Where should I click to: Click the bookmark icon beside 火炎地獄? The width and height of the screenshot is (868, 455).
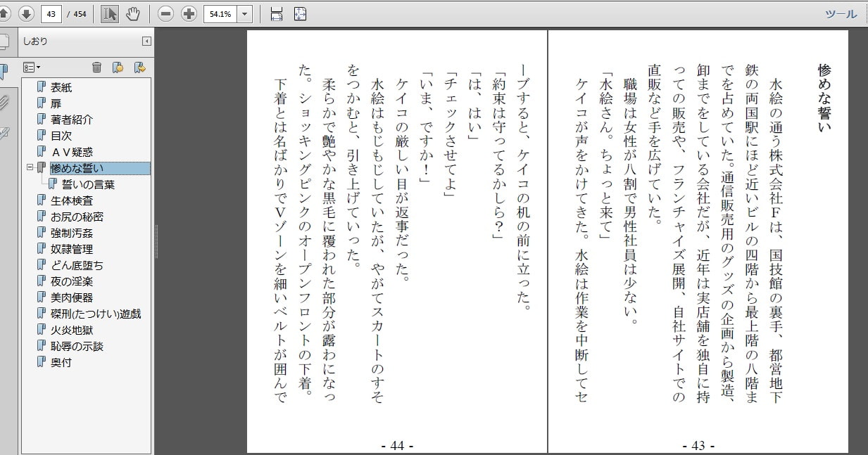[42, 330]
